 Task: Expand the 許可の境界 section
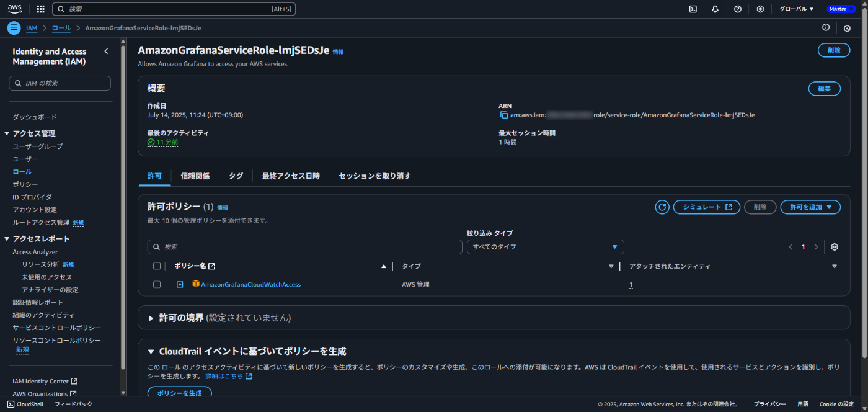[x=151, y=318]
